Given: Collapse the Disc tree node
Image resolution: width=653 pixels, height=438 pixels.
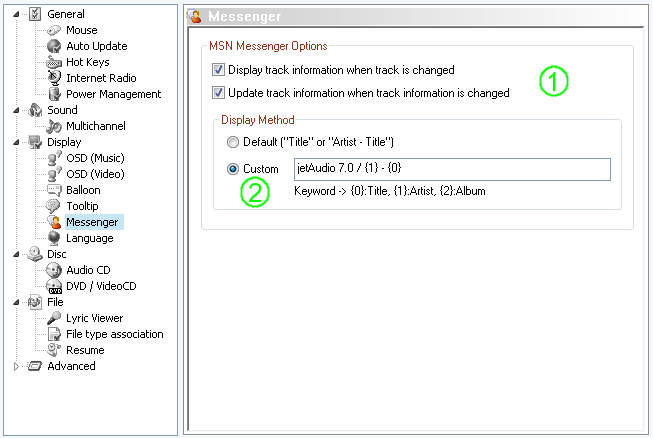Looking at the screenshot, I should coord(16,254).
